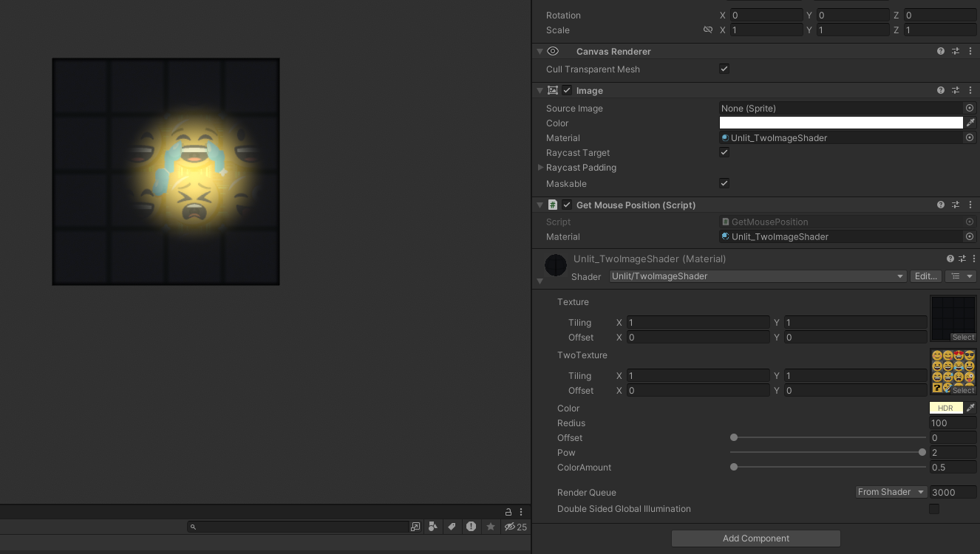Image resolution: width=980 pixels, height=554 pixels.
Task: Click the HDR Color eyedropper icon
Action: pos(971,408)
